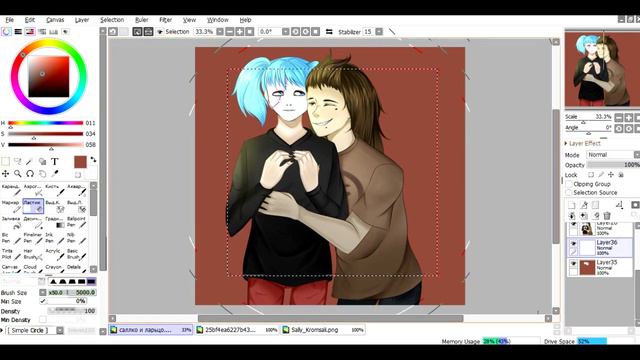Viewport: 640px width, 360px height.
Task: Click the canvas horizontal scrollbar
Action: coord(330,318)
